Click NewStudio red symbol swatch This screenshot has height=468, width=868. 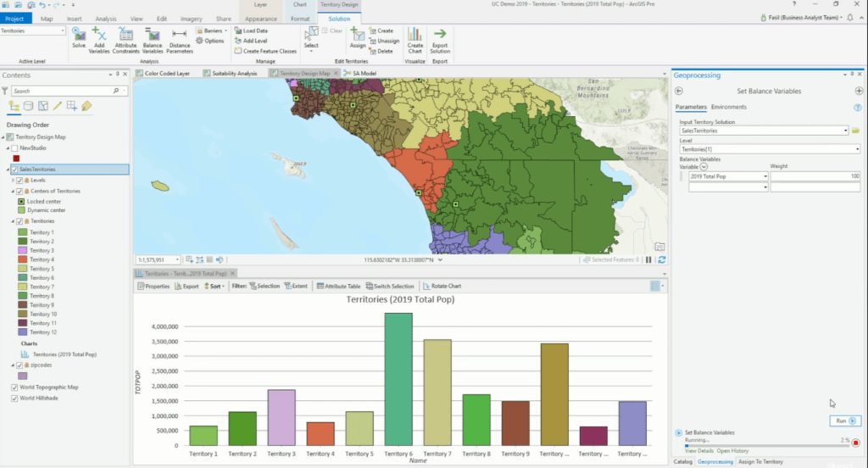16,159
